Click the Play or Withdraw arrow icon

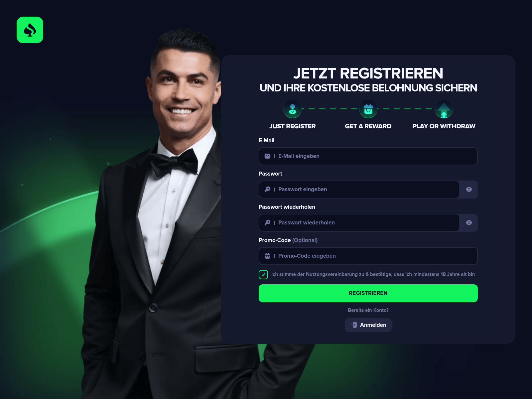tap(444, 109)
